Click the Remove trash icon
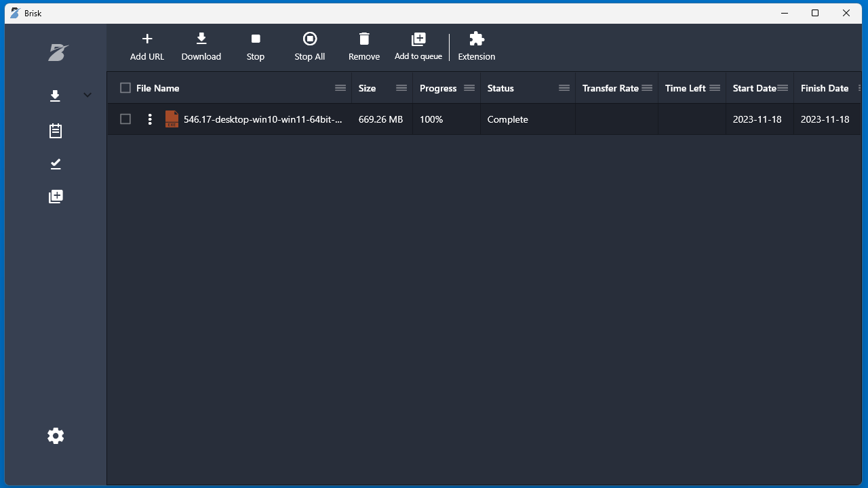Viewport: 868px width, 488px height. 364,39
